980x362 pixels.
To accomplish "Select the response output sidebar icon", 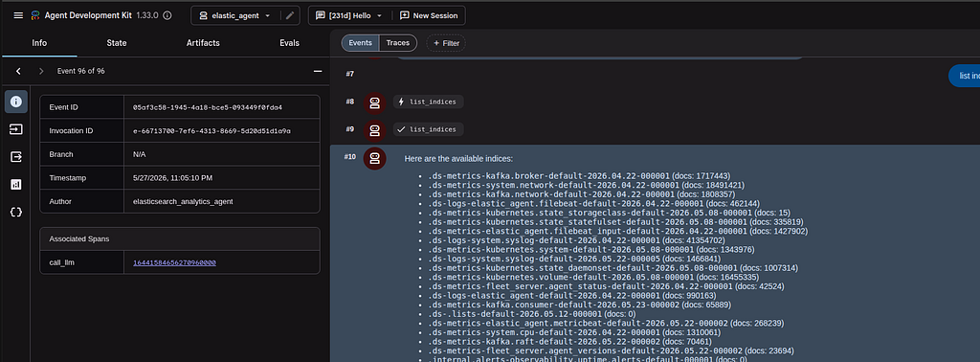I will click(16, 156).
